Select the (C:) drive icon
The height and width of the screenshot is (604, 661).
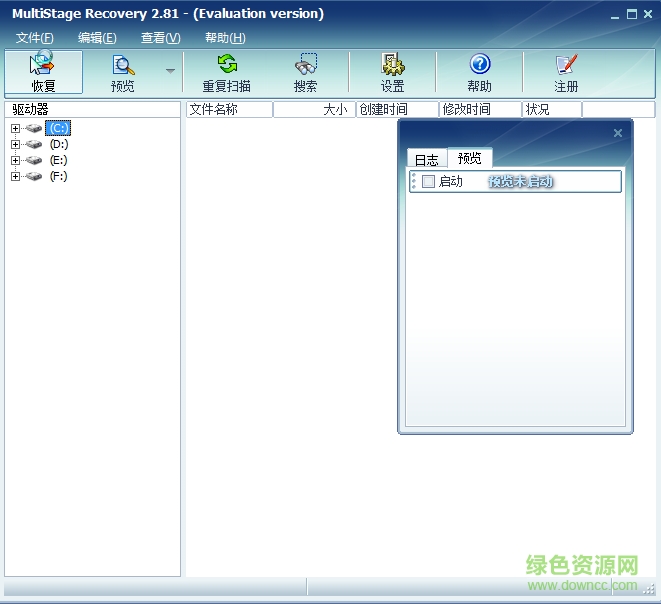point(35,129)
